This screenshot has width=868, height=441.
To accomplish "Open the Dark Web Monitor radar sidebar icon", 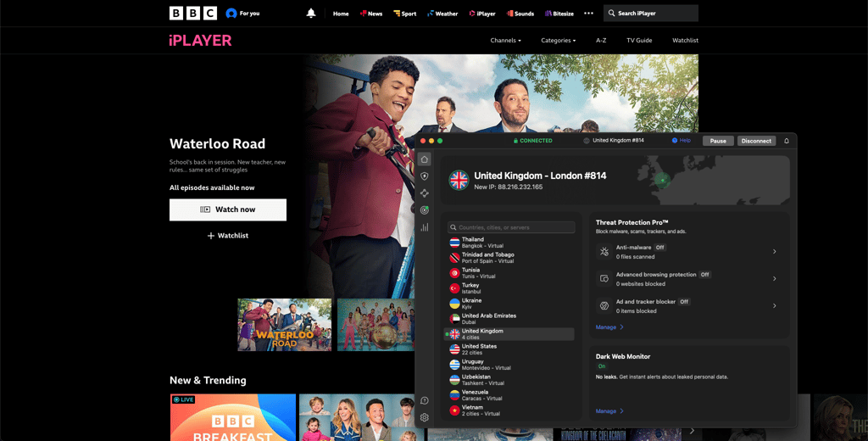I will coord(425,210).
